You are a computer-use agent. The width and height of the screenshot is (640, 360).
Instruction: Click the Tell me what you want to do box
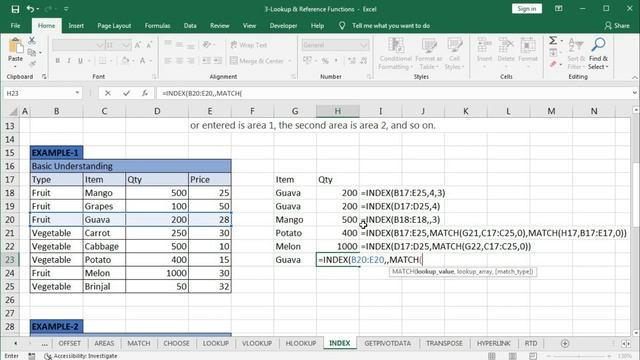tap(391, 26)
